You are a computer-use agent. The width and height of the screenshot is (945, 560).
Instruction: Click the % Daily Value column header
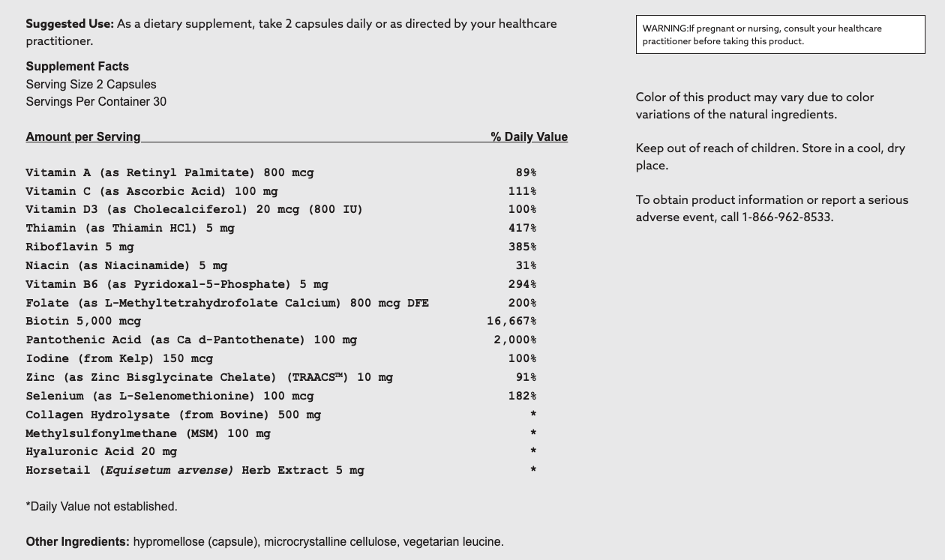[529, 137]
